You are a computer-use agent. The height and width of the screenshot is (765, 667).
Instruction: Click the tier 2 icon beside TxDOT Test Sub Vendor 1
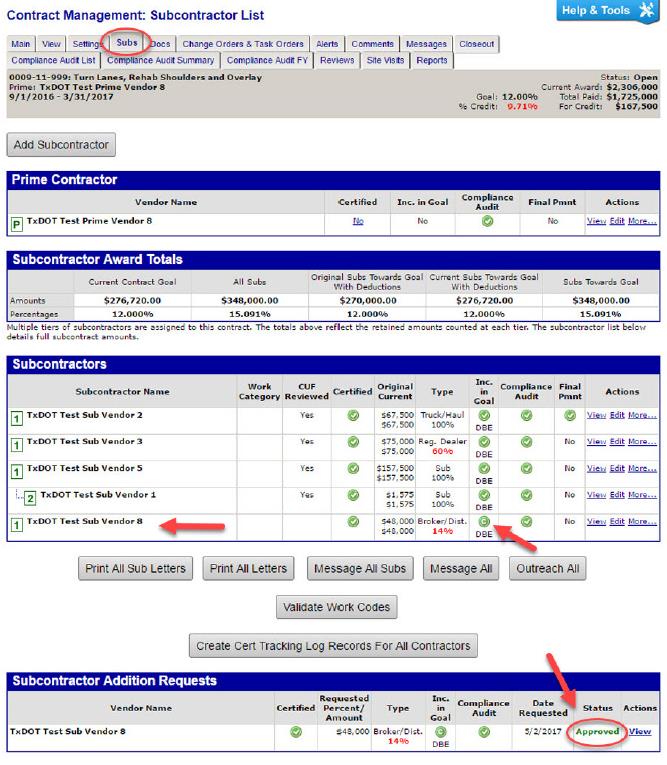(31, 496)
